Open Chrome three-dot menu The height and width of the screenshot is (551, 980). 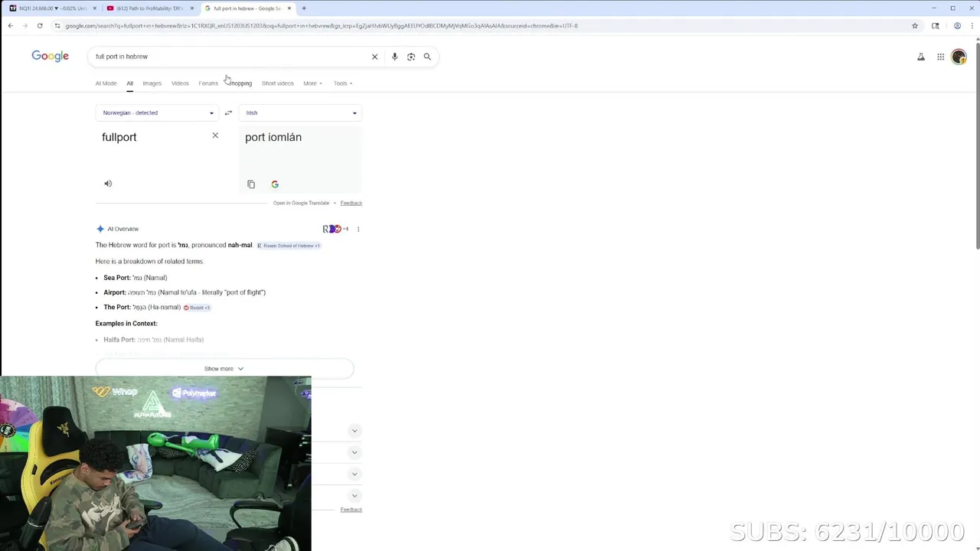972,25
